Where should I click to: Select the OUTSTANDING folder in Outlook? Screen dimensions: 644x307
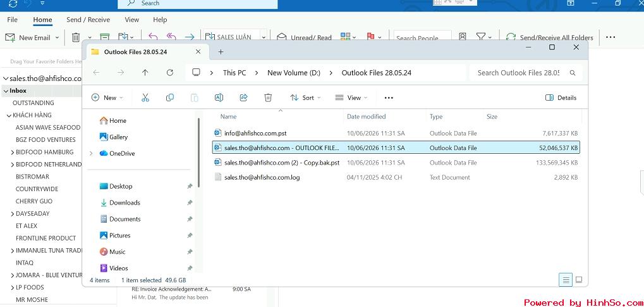[33, 103]
